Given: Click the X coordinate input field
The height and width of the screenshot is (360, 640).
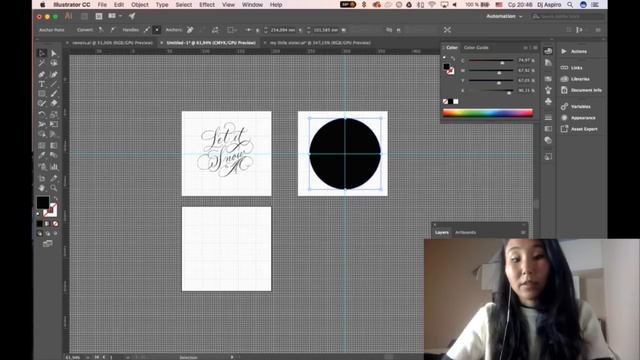Looking at the screenshot, I should pos(282,30).
